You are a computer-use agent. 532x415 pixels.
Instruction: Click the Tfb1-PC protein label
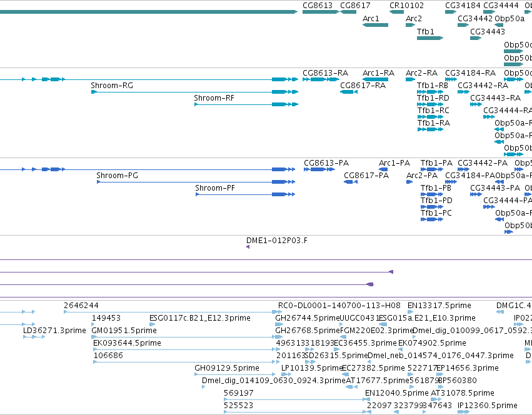tap(436, 213)
